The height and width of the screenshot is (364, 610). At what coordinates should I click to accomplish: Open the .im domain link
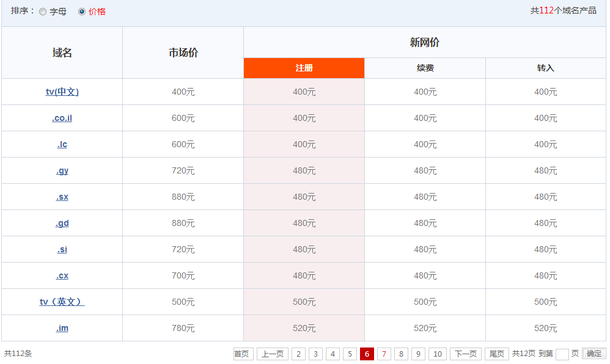(x=62, y=328)
